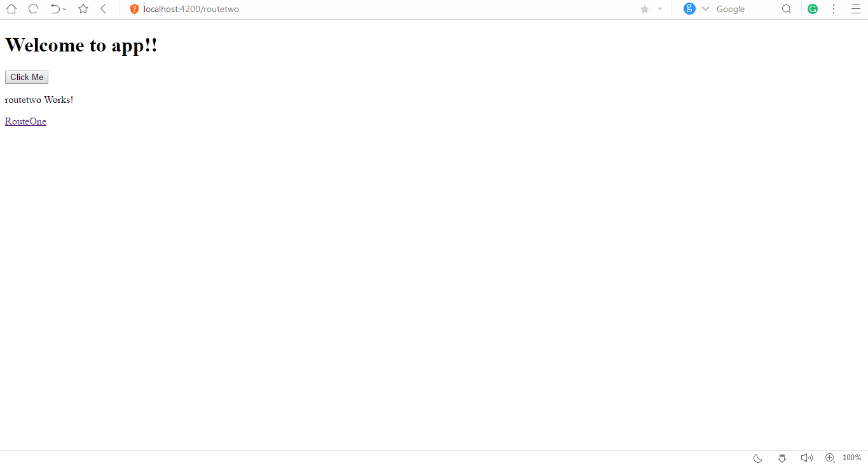This screenshot has width=868, height=464.
Task: Click the zoom plus magnifier icon
Action: [830, 458]
